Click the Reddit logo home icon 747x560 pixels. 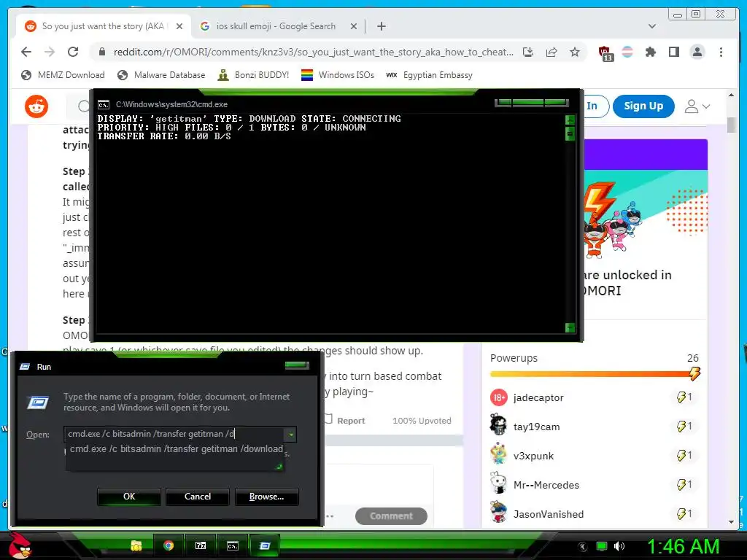36,106
